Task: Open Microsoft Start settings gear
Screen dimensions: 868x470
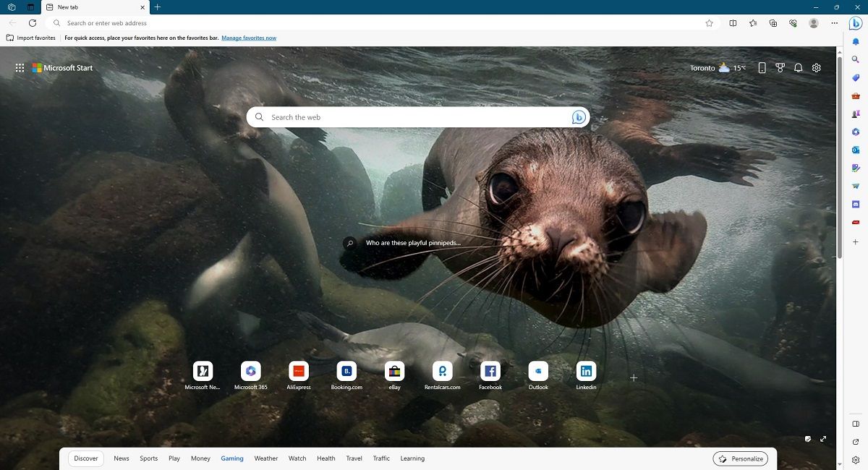Action: (x=816, y=67)
